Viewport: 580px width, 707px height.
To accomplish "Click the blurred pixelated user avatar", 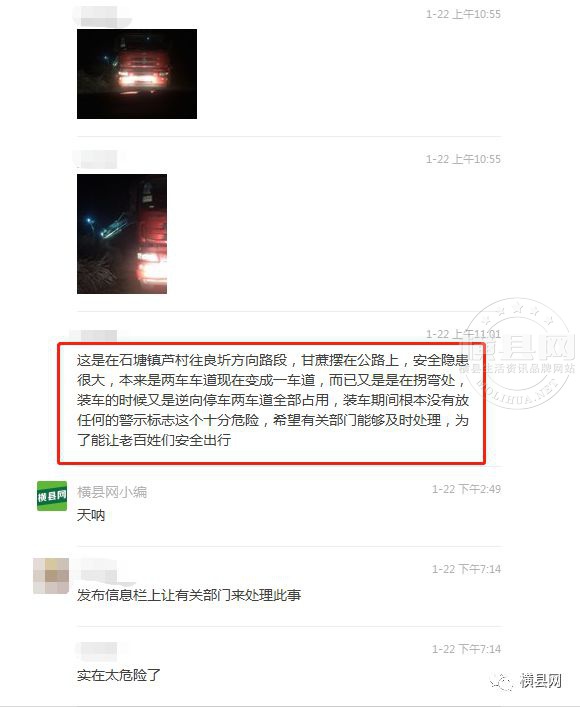I will pos(51,576).
